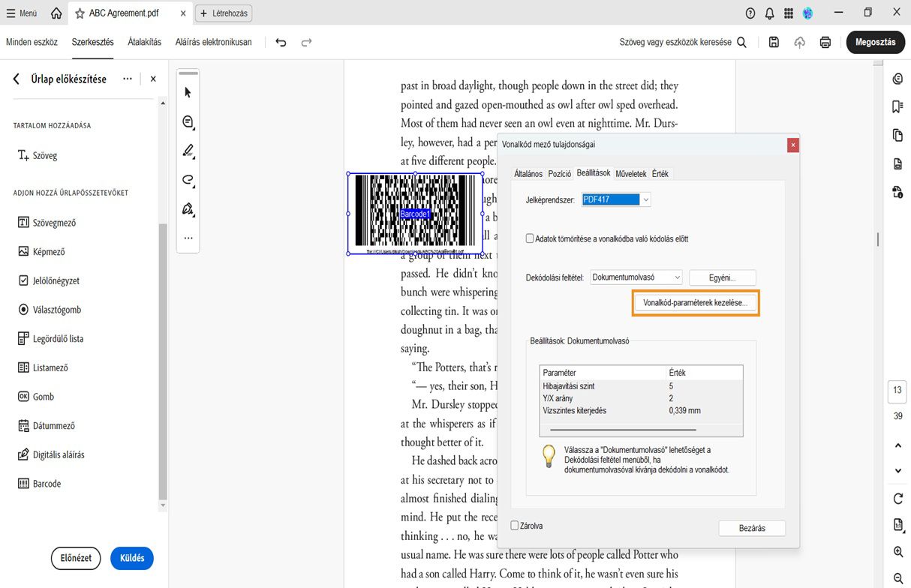Click the Küldés button
Image resolution: width=911 pixels, height=588 pixels.
pyautogui.click(x=132, y=558)
